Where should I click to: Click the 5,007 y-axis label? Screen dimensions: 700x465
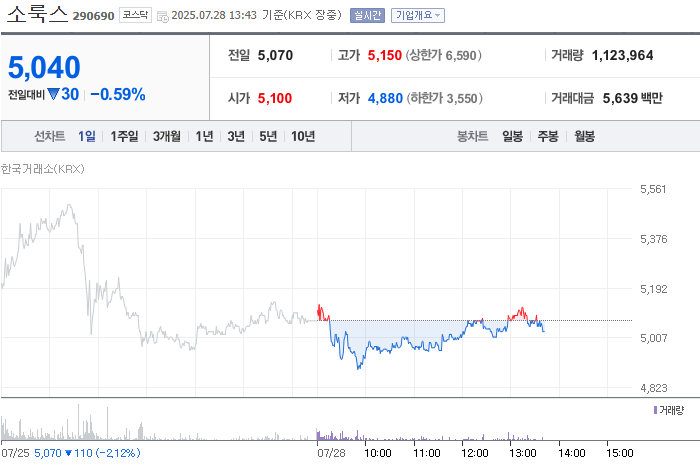654,338
